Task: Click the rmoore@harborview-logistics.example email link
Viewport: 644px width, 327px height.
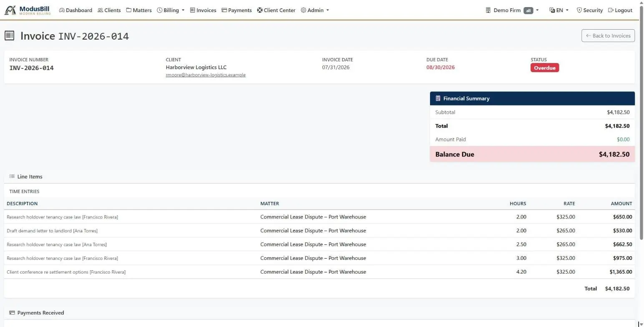Action: [206, 75]
